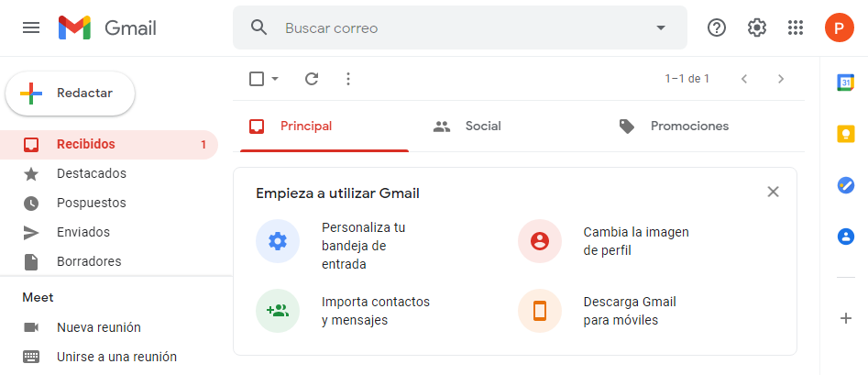Click the Empieza a utilizar Gmail heading

337,193
